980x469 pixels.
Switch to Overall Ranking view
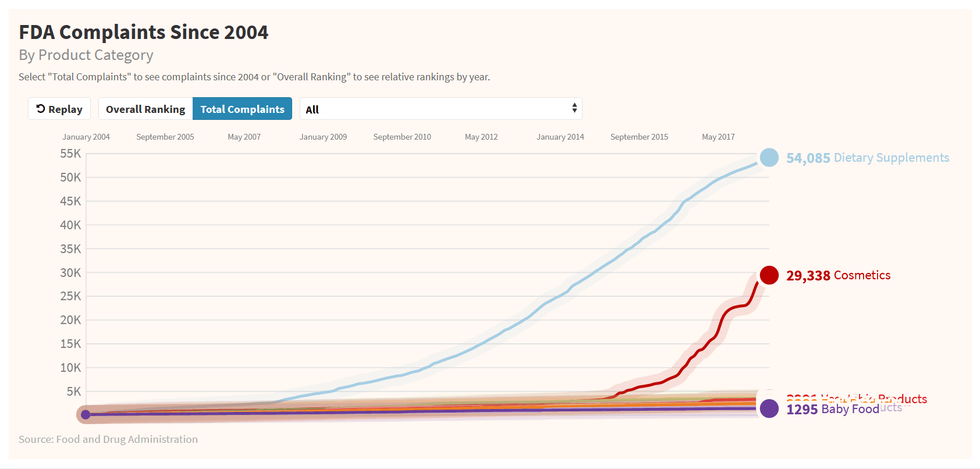point(145,109)
